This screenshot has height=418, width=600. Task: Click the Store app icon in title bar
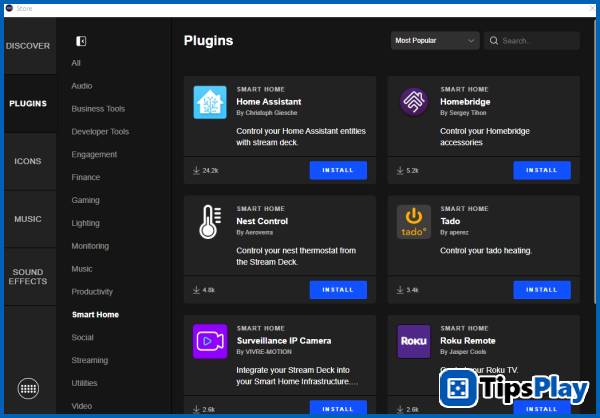[x=9, y=8]
